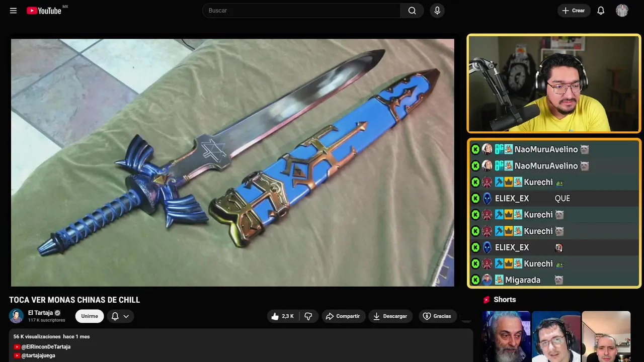The width and height of the screenshot is (644, 362).
Task: Open first Shorts thumbnail with bearded man
Action: (506, 336)
